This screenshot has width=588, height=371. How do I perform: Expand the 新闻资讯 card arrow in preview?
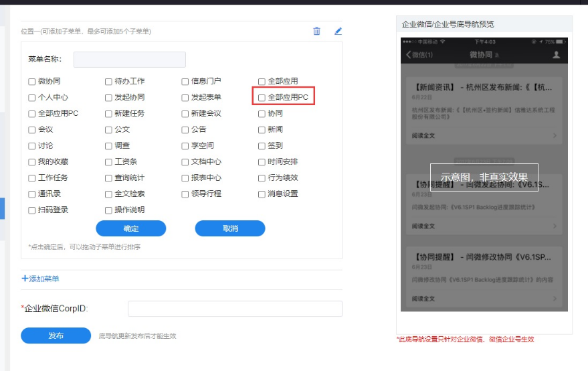pyautogui.click(x=555, y=136)
